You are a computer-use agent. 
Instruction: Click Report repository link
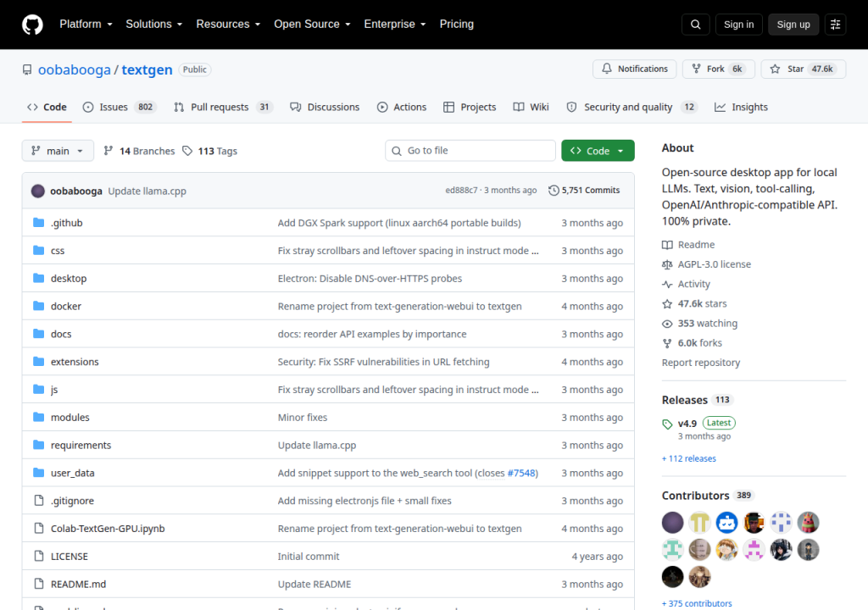701,363
